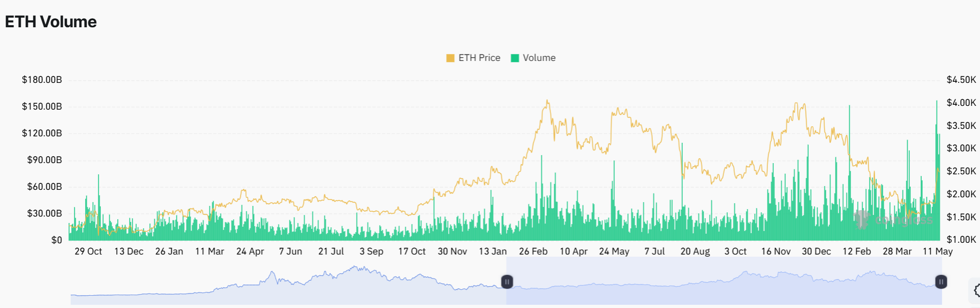
Task: Click the 7 Jul date label
Action: point(654,251)
